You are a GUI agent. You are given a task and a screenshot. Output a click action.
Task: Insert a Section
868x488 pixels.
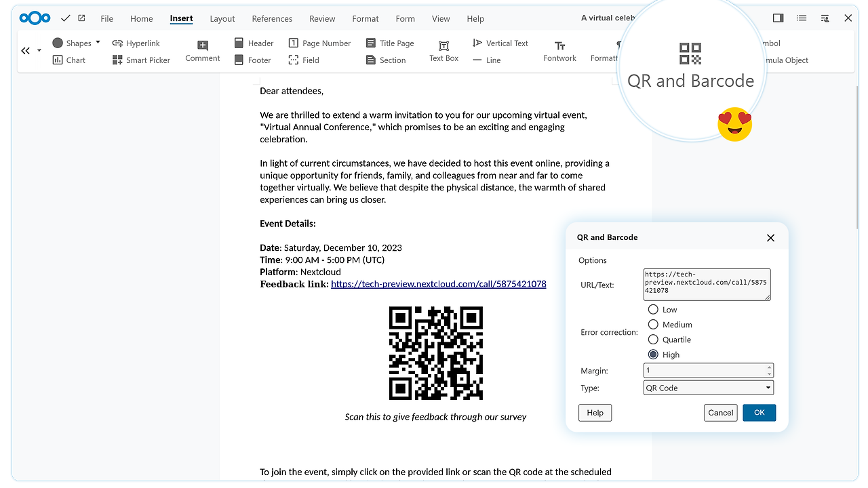point(385,60)
